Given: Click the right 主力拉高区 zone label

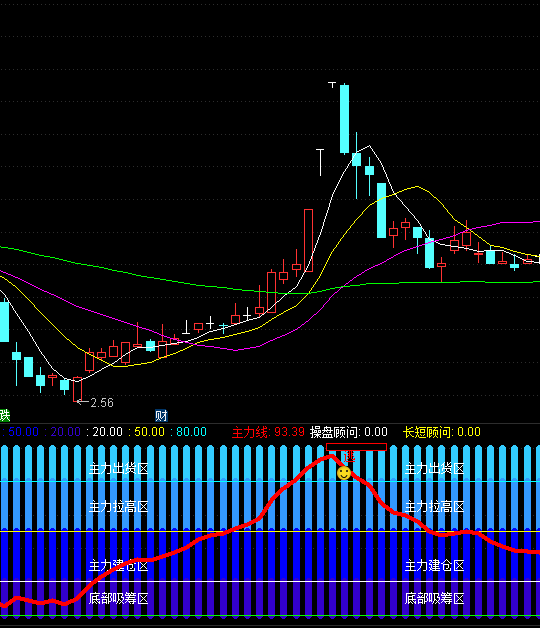Looking at the screenshot, I should 435,507.
